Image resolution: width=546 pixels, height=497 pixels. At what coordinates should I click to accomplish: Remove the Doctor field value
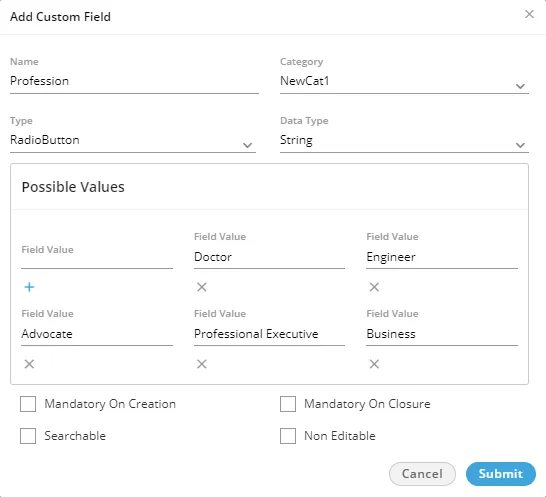pyautogui.click(x=202, y=287)
